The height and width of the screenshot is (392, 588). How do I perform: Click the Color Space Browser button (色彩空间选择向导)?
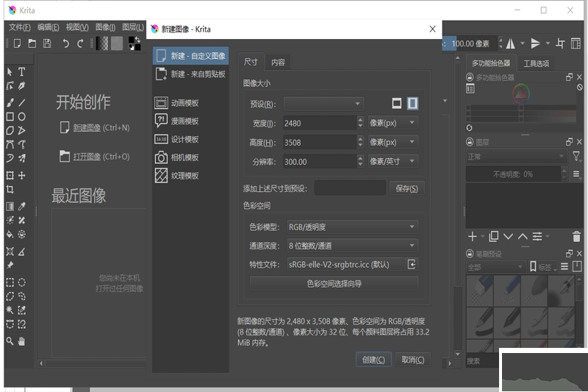point(334,283)
